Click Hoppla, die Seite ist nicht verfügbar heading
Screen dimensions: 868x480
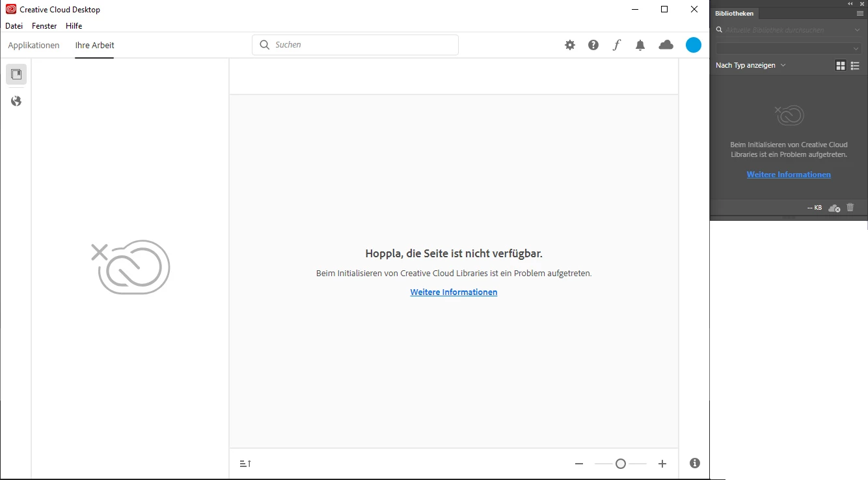tap(454, 253)
